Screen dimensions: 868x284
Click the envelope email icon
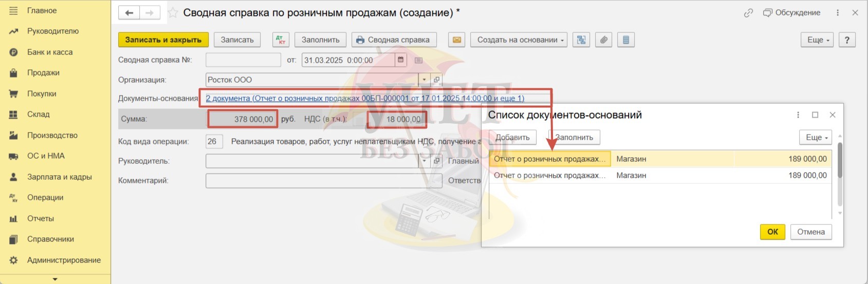(456, 40)
